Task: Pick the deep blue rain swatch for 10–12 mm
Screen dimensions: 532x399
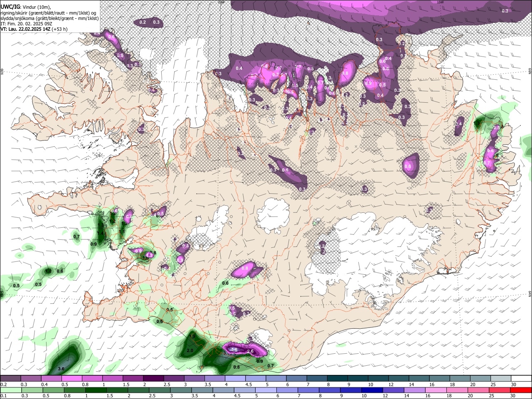Action: pyautogui.click(x=372, y=390)
